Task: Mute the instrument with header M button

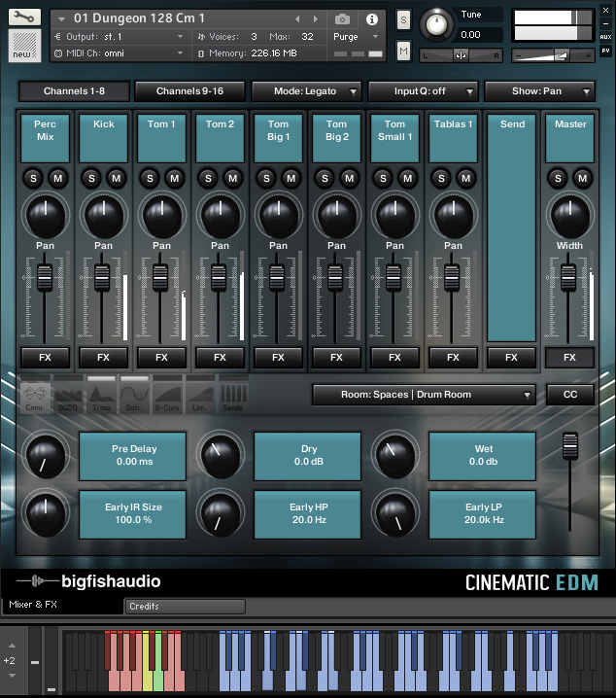Action: [403, 52]
